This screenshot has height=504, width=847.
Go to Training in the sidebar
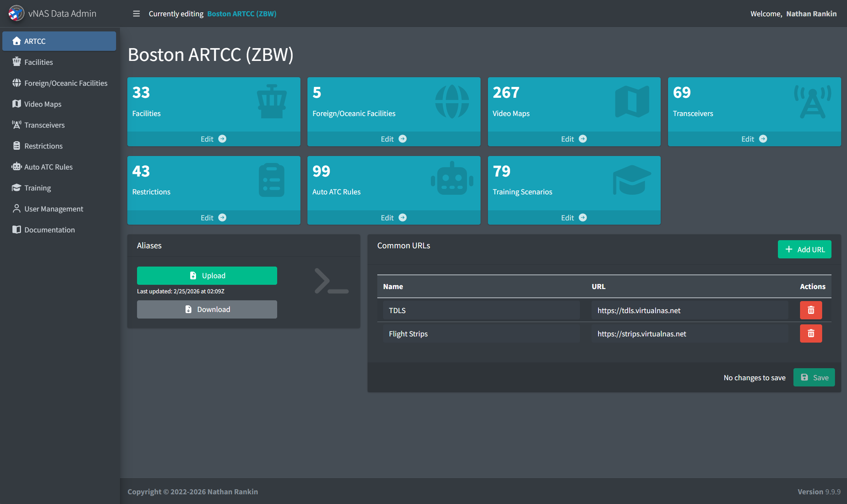click(59, 188)
